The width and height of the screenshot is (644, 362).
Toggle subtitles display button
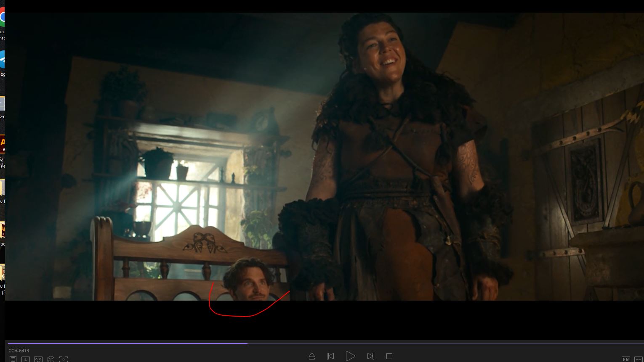coord(639,359)
